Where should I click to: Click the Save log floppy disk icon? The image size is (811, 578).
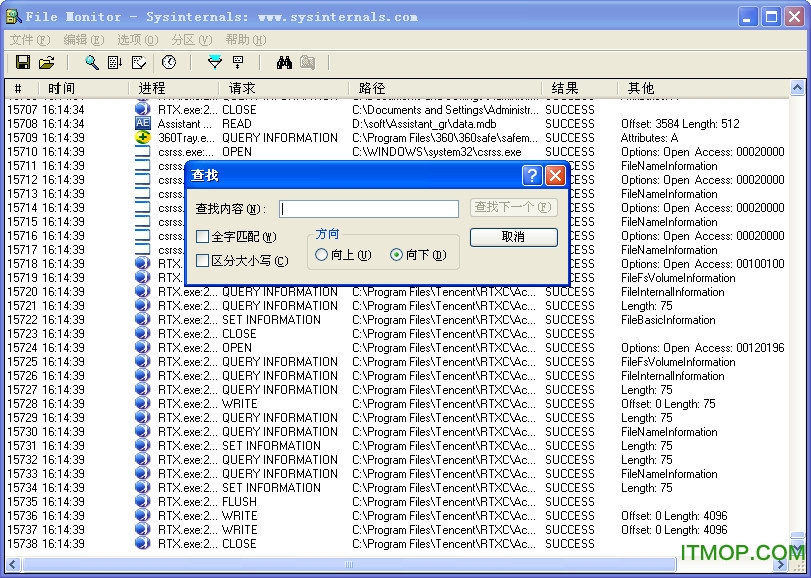[x=23, y=62]
